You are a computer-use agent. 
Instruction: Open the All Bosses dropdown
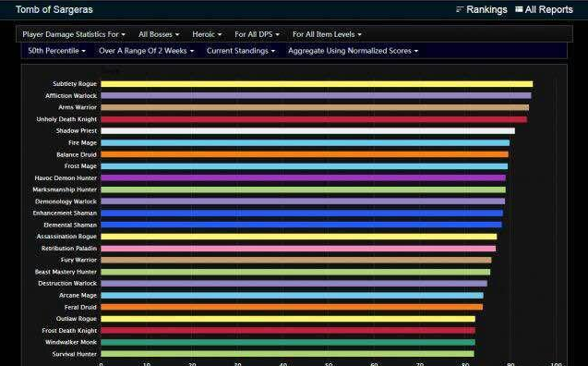[x=159, y=34]
